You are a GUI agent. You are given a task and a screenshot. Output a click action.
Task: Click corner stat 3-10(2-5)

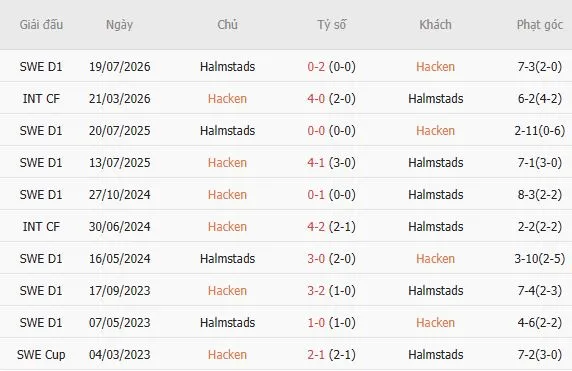click(x=540, y=259)
